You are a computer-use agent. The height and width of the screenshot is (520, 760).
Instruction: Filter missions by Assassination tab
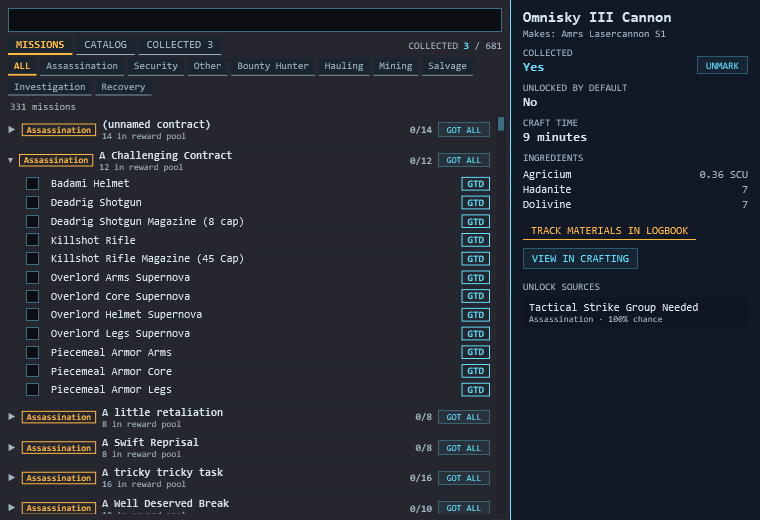coord(82,66)
